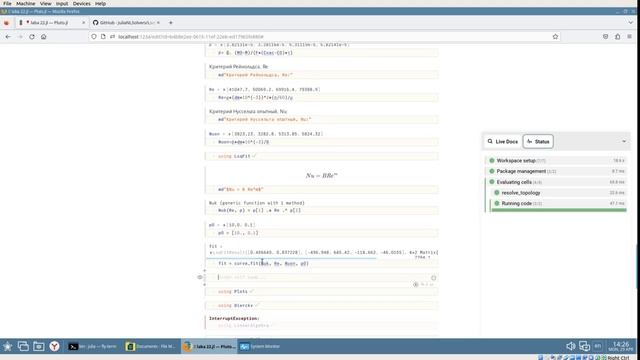Click the green Running code progress bar

pos(559,210)
